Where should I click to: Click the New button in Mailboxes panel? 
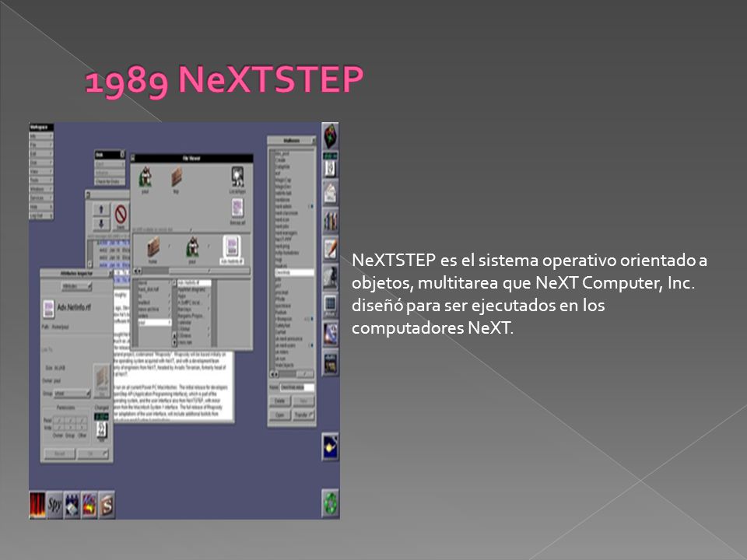[x=303, y=401]
